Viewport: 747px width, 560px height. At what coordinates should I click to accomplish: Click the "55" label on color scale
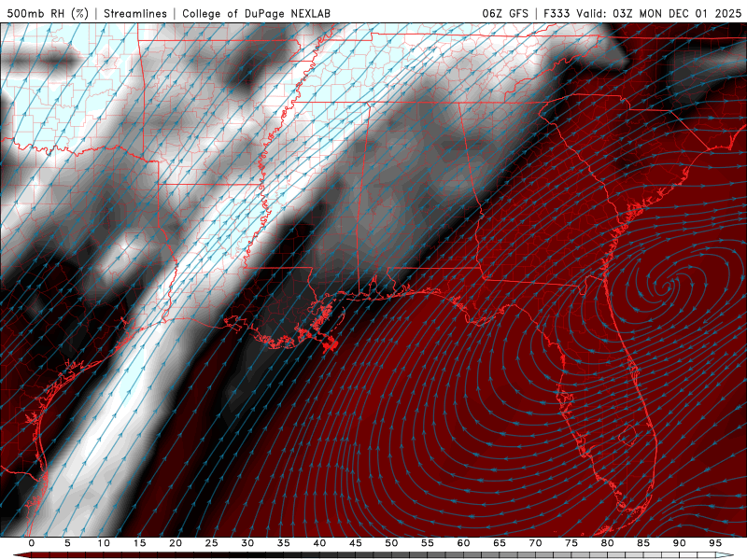(x=428, y=543)
